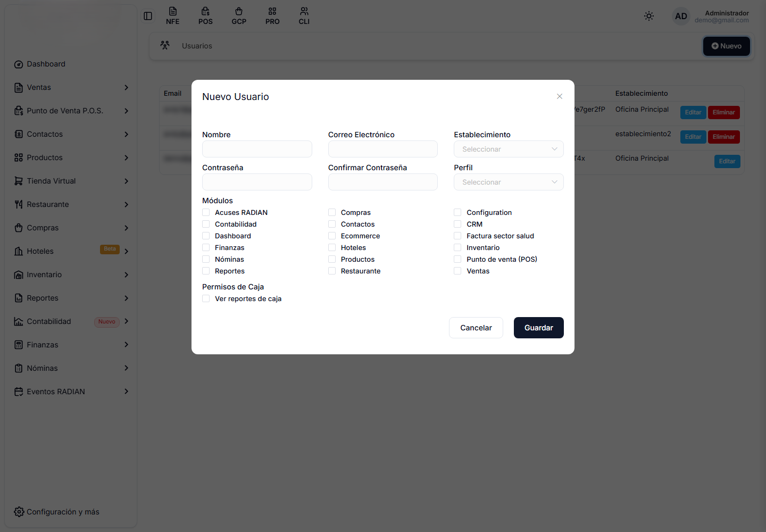This screenshot has width=766, height=532.
Task: Click the Contabilidad chart icon
Action: pos(19,322)
